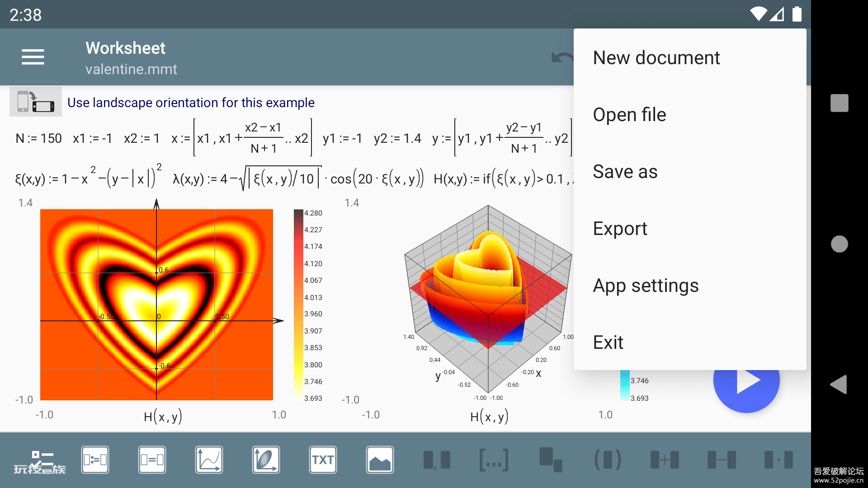Viewport: 868px width, 488px height.
Task: Tap 'Use landscape orientation for this example' text
Action: pyautogui.click(x=191, y=103)
